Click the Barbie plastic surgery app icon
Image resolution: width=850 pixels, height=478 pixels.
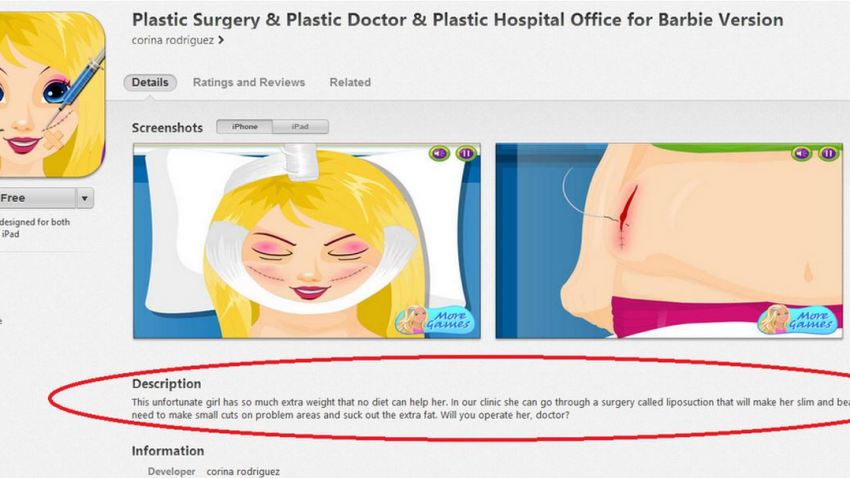52,94
